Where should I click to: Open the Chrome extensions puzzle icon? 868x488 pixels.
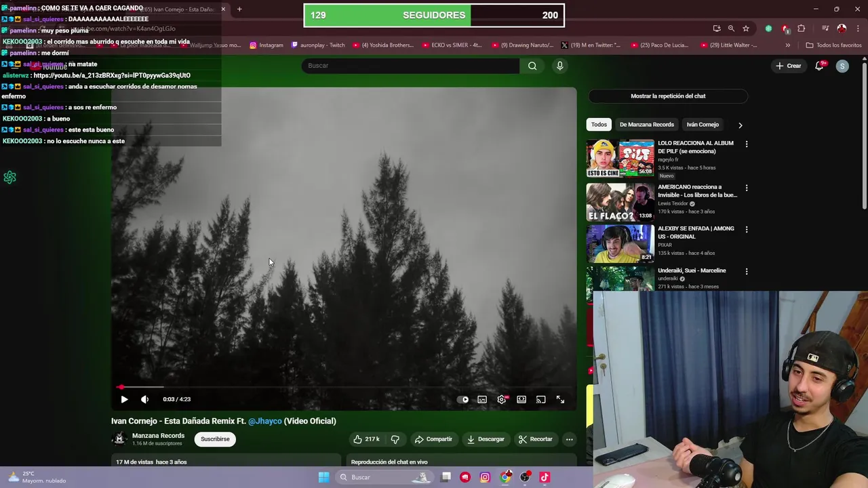(x=802, y=28)
